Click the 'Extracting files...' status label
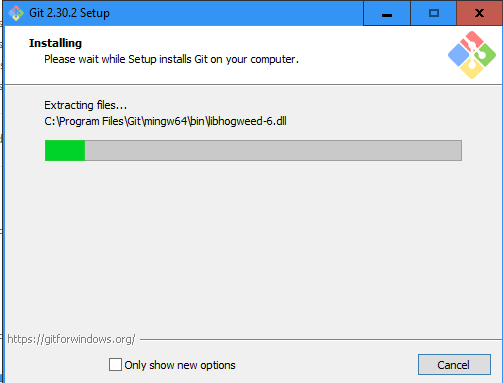Viewport: 503px width, 383px height. coord(85,105)
